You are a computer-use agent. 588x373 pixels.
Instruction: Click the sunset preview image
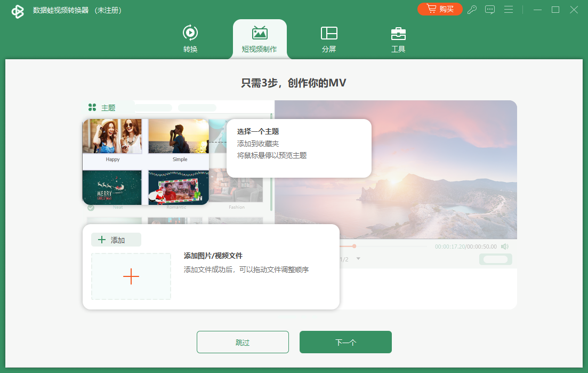point(396,170)
